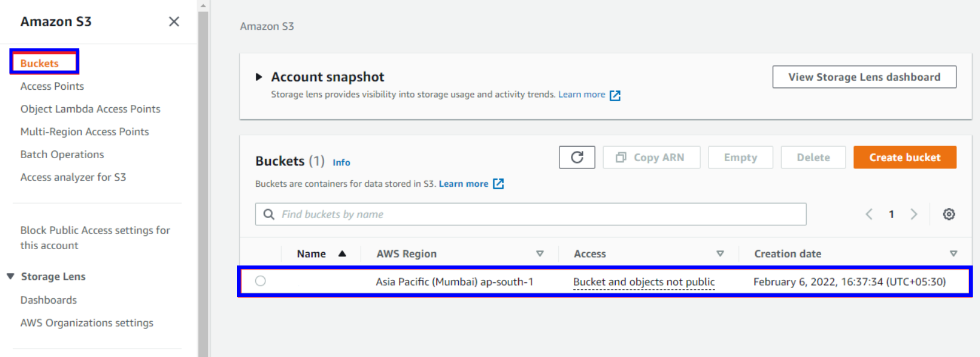Open the Buckets Info link
This screenshot has height=357, width=980.
coord(341,162)
